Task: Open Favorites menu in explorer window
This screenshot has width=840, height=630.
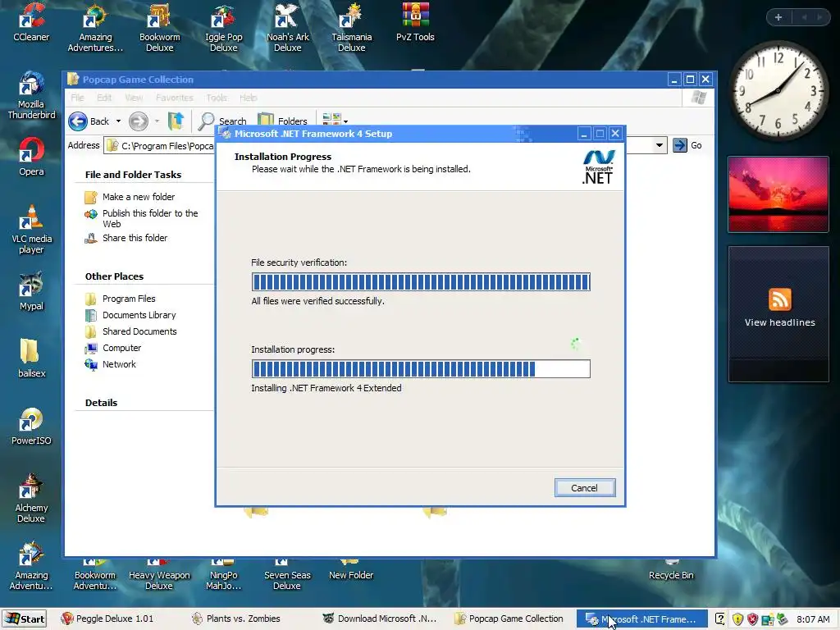Action: point(175,98)
